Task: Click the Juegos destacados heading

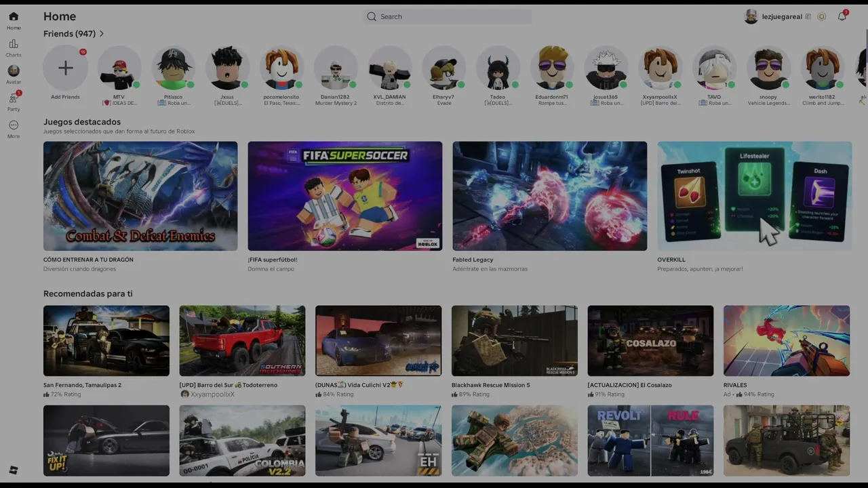Action: 82,122
